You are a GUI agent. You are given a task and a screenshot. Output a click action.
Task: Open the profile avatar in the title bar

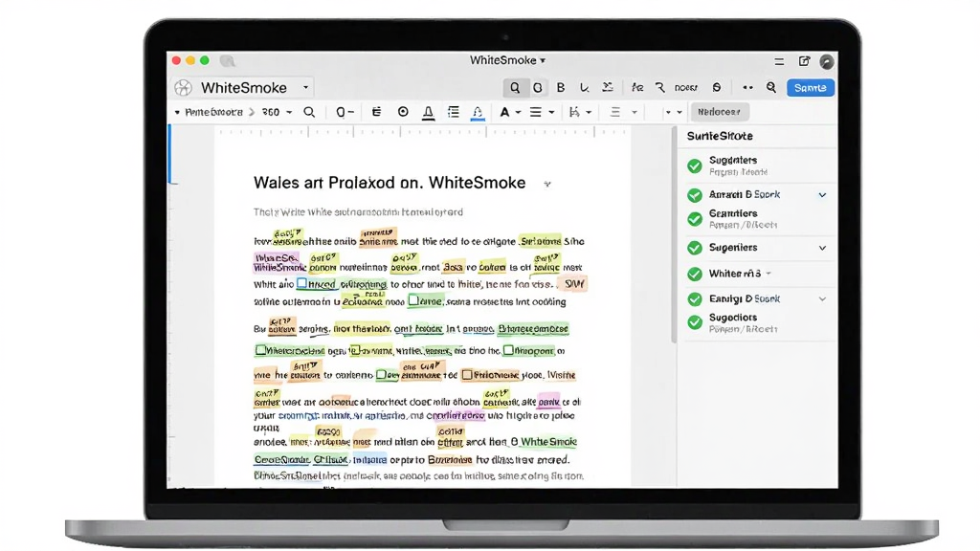pyautogui.click(x=827, y=61)
